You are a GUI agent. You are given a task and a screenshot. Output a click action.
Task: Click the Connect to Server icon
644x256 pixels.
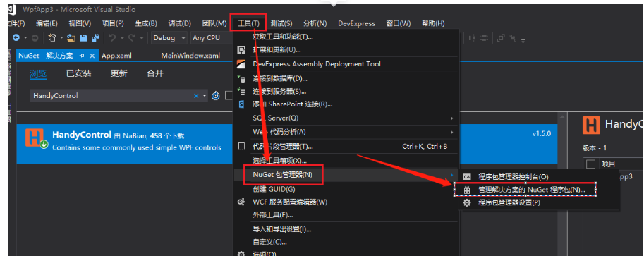click(241, 91)
